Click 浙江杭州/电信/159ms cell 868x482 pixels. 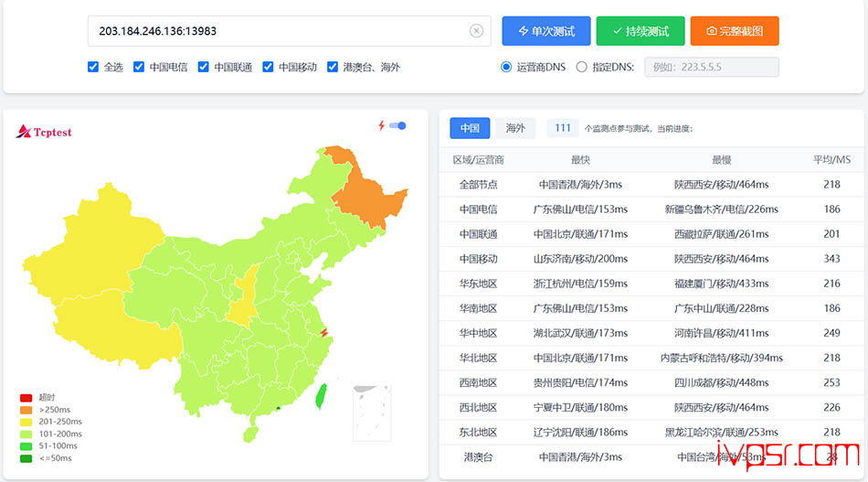(x=580, y=284)
